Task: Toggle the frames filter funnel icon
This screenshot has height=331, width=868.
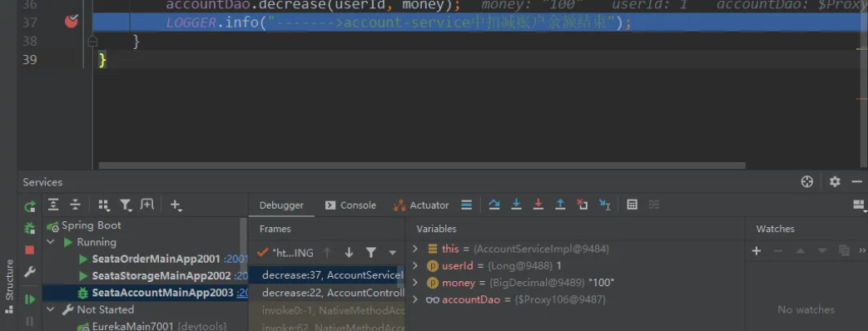Action: pyautogui.click(x=371, y=253)
